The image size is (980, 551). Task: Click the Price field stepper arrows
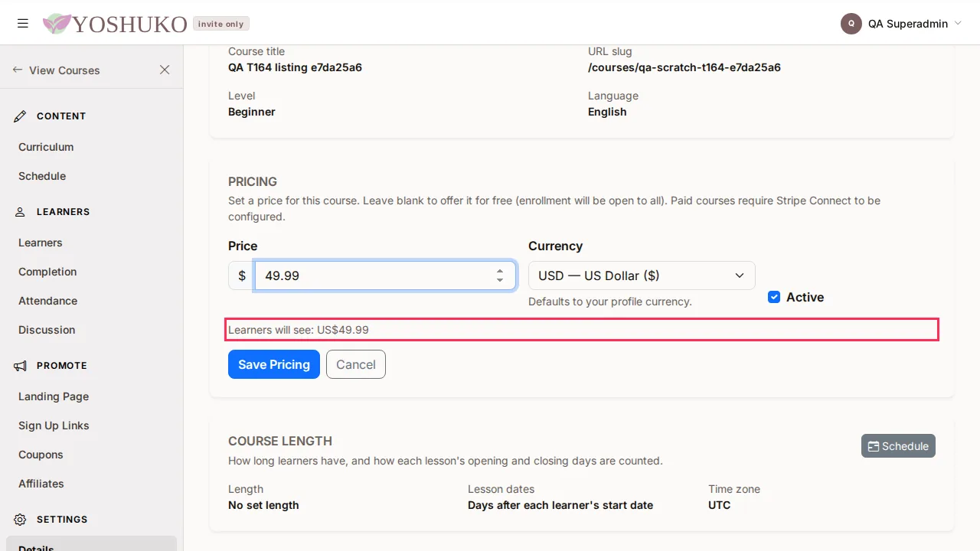500,275
